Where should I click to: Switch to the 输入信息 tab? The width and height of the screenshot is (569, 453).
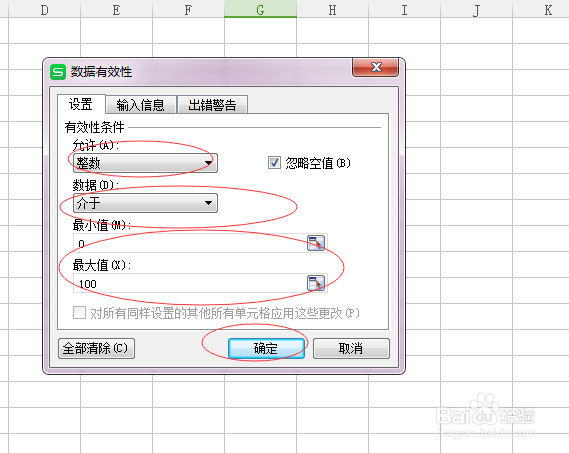[141, 105]
